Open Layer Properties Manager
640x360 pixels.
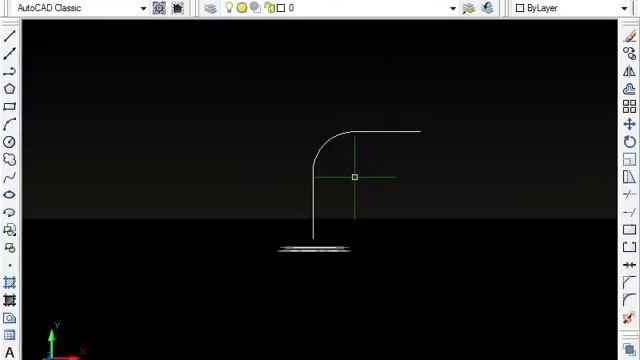pyautogui.click(x=210, y=8)
